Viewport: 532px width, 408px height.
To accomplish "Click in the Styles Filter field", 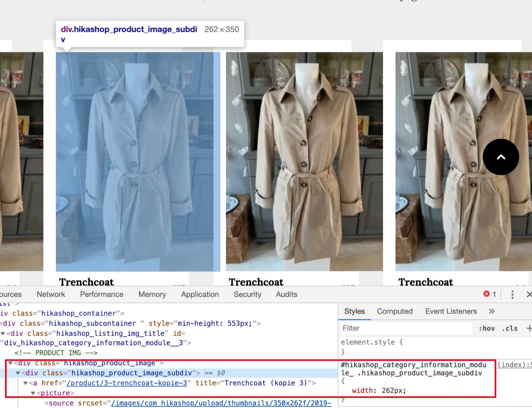I will [406, 328].
